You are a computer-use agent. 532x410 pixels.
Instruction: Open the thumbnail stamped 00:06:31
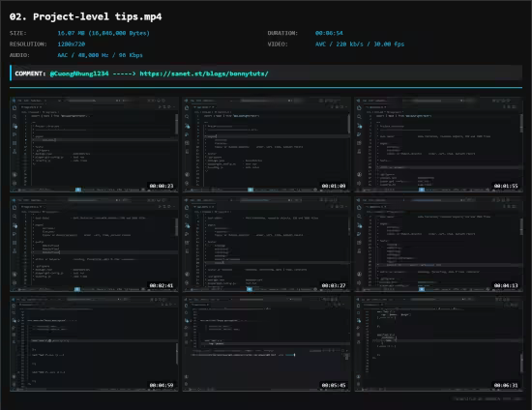click(439, 344)
